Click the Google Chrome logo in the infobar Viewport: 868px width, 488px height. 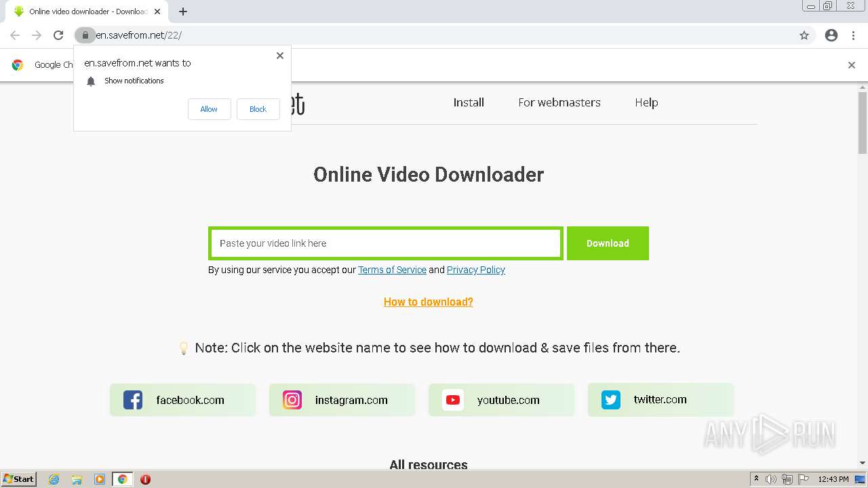click(18, 65)
